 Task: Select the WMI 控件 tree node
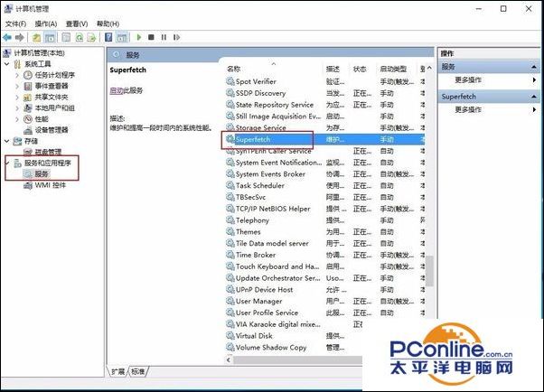(50, 185)
